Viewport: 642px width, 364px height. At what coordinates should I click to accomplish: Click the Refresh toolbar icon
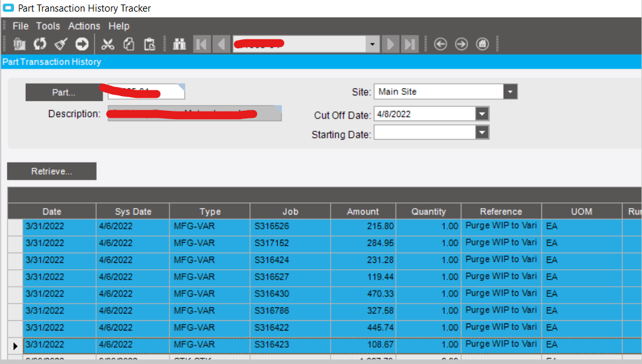coord(40,44)
